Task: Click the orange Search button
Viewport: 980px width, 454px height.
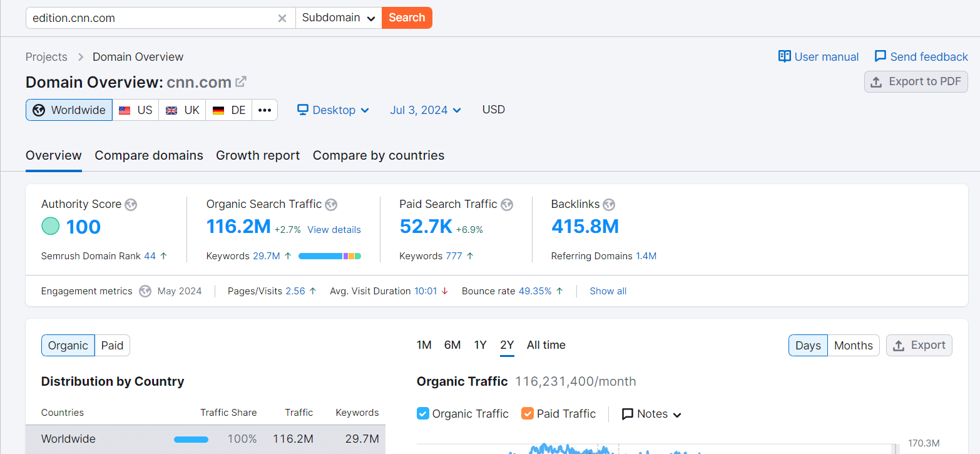Action: click(407, 18)
